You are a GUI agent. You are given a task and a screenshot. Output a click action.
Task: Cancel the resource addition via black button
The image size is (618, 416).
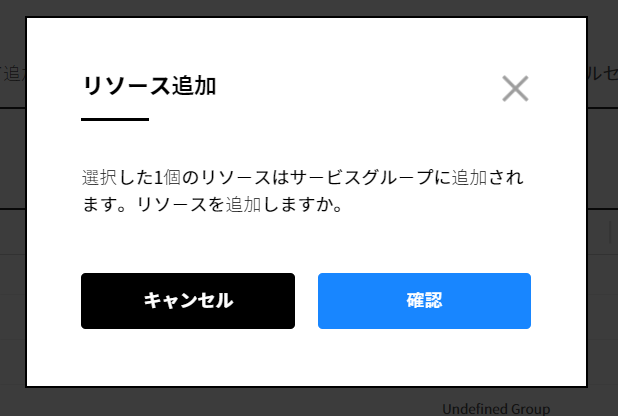pyautogui.click(x=188, y=301)
